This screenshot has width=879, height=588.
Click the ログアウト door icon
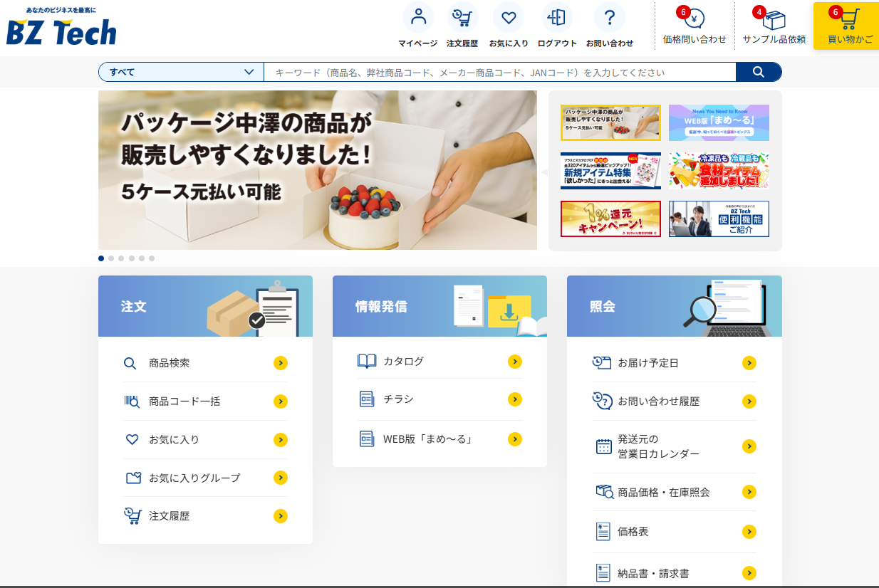(x=557, y=18)
